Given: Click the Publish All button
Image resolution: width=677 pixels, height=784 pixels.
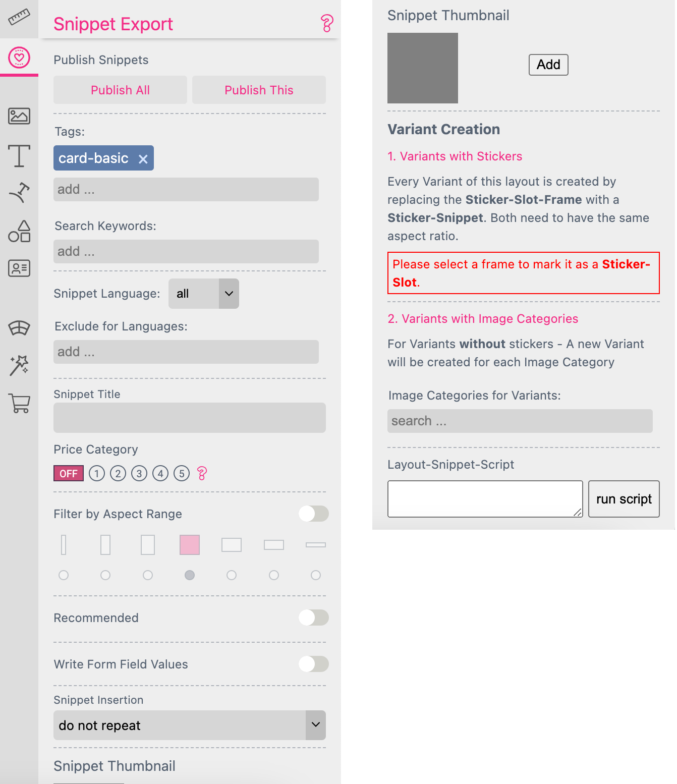Looking at the screenshot, I should (120, 90).
